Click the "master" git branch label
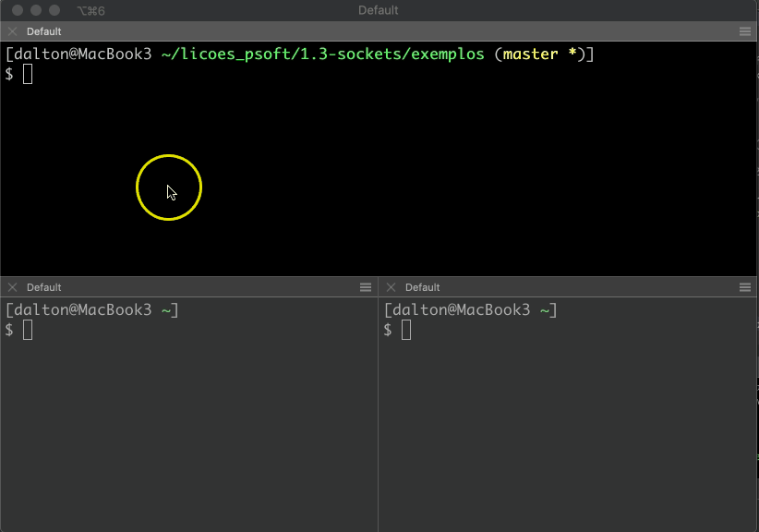 point(530,54)
